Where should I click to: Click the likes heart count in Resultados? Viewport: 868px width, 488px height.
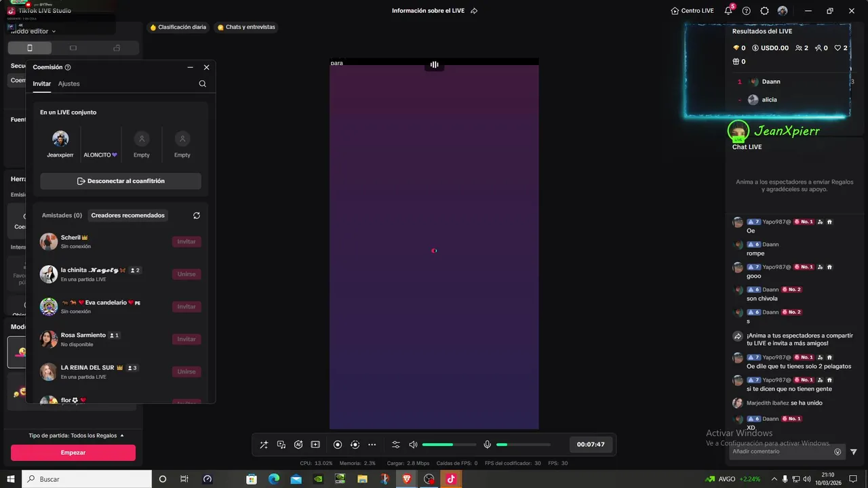841,48
